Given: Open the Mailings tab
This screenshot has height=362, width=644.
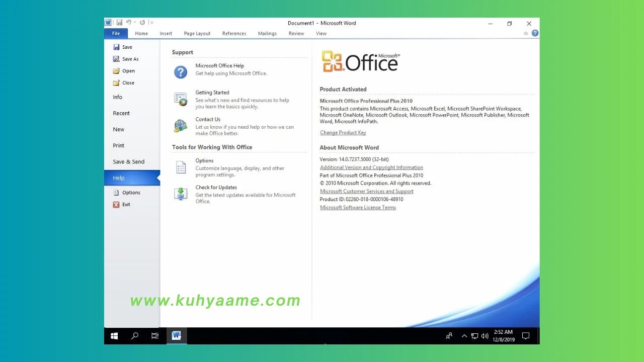Looking at the screenshot, I should tap(267, 34).
